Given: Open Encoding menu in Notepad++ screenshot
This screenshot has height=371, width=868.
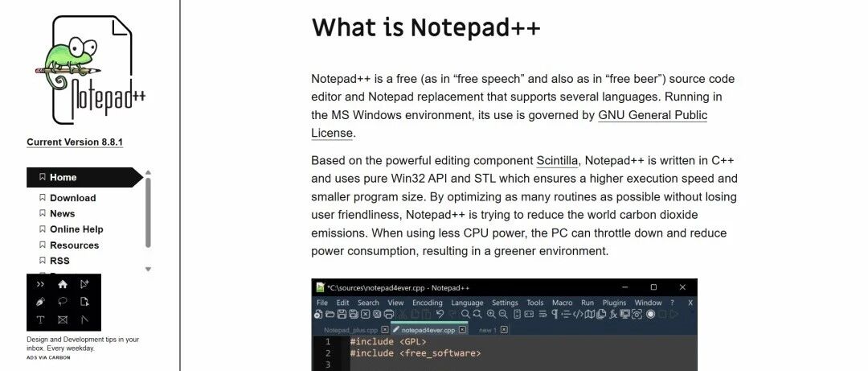Looking at the screenshot, I should [428, 303].
